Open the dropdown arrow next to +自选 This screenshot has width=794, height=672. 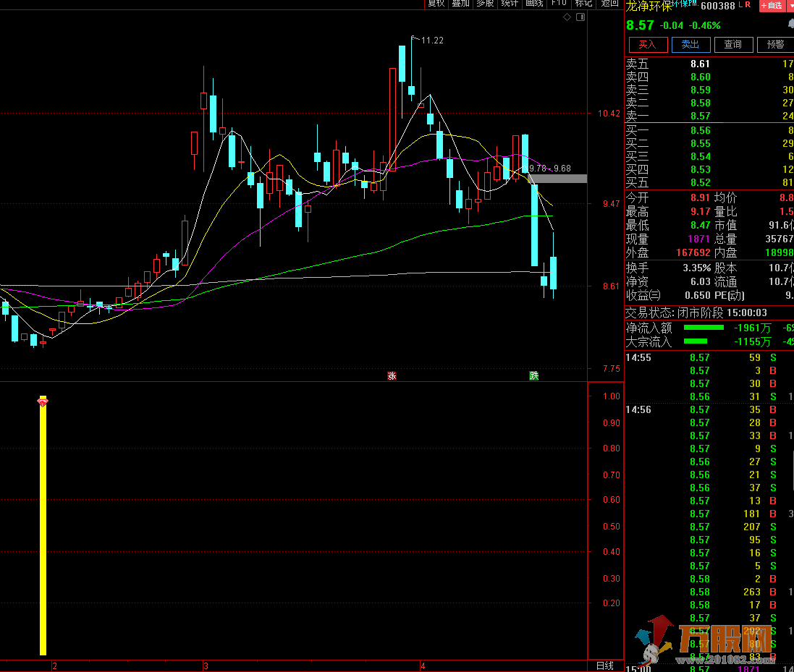(x=790, y=6)
